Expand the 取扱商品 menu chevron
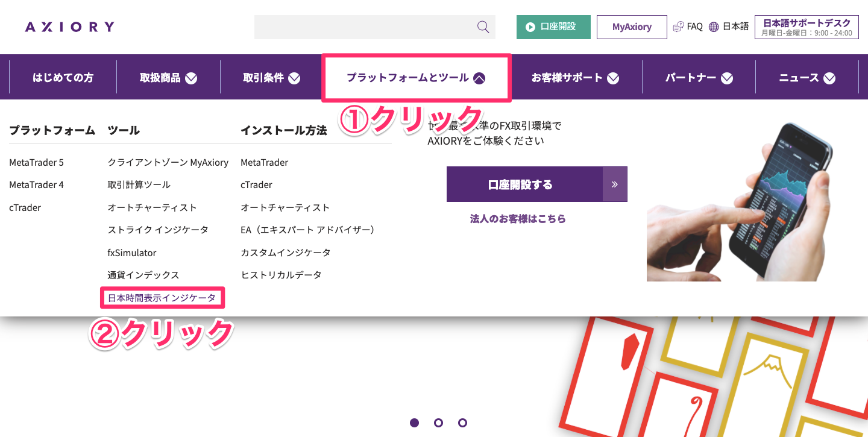 tap(191, 78)
